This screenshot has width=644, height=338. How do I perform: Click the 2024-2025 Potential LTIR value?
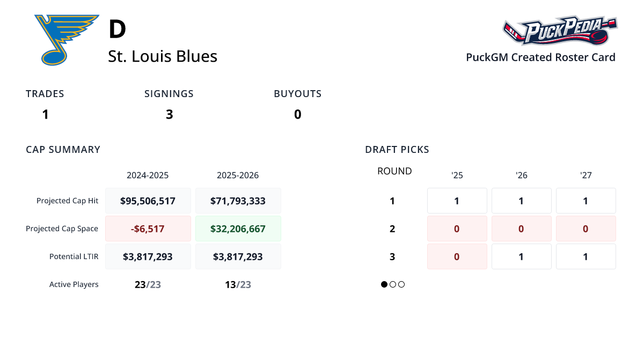tap(148, 257)
